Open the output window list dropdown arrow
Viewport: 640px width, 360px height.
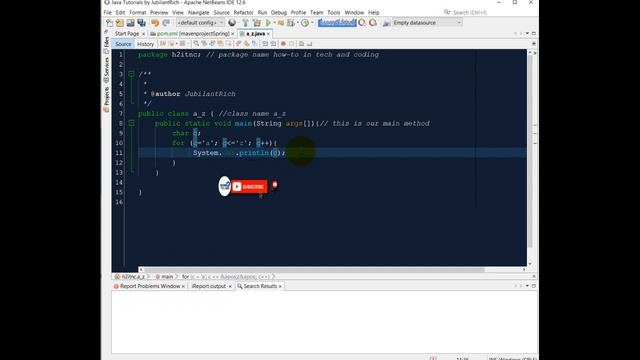pos(527,286)
